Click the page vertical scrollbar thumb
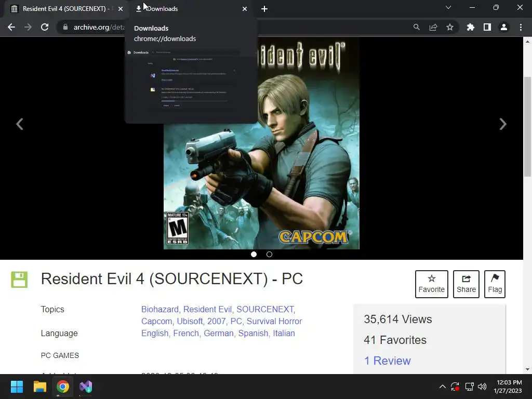Image resolution: width=532 pixels, height=399 pixels. coord(527,127)
